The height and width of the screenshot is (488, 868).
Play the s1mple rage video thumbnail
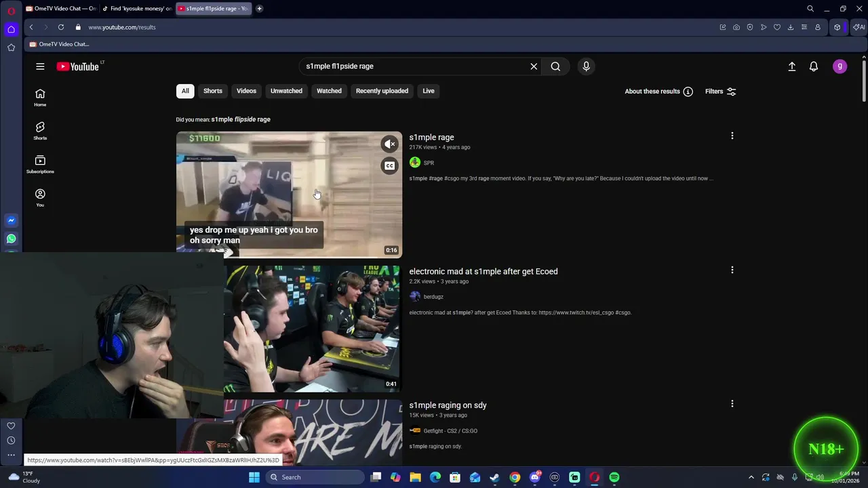click(x=289, y=195)
